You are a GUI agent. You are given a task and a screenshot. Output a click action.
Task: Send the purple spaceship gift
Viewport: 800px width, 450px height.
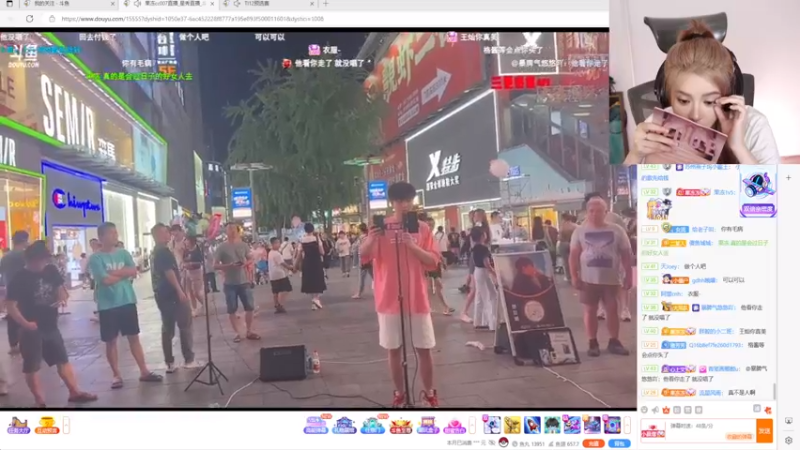point(592,424)
